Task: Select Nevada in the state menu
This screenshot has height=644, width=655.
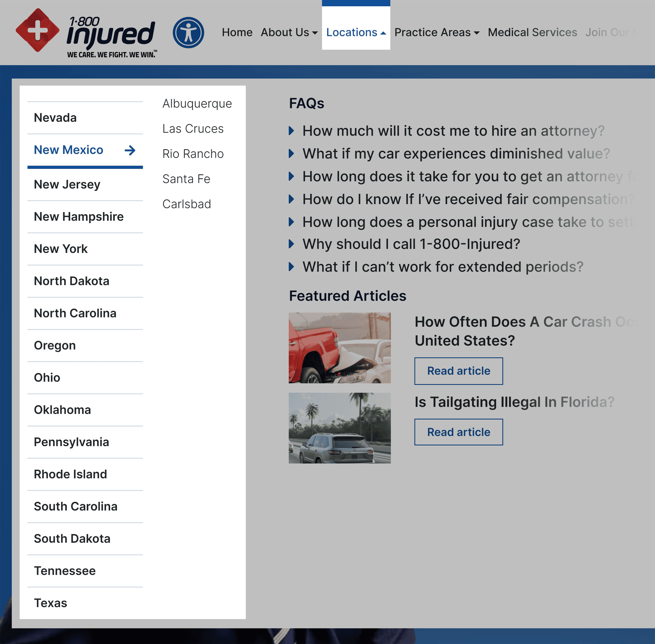Action: [55, 118]
